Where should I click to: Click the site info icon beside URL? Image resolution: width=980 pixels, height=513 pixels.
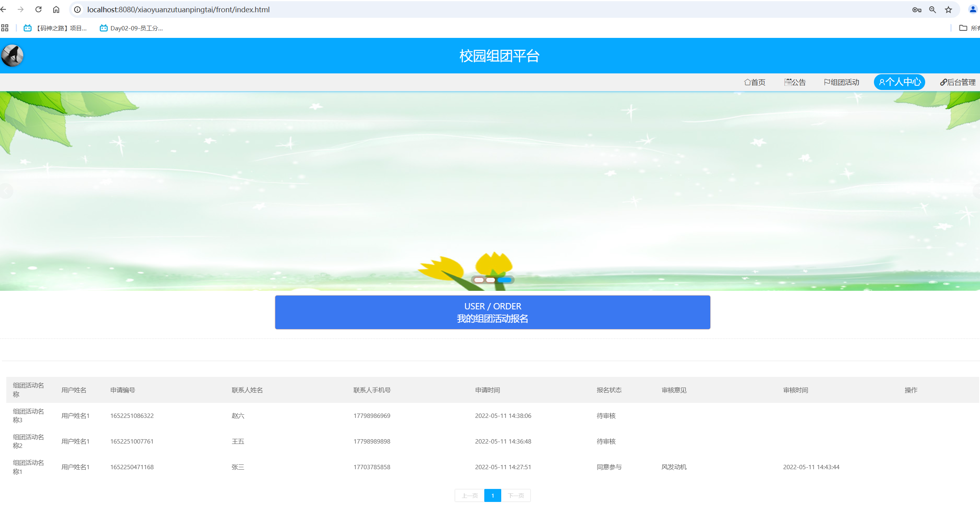coord(78,9)
